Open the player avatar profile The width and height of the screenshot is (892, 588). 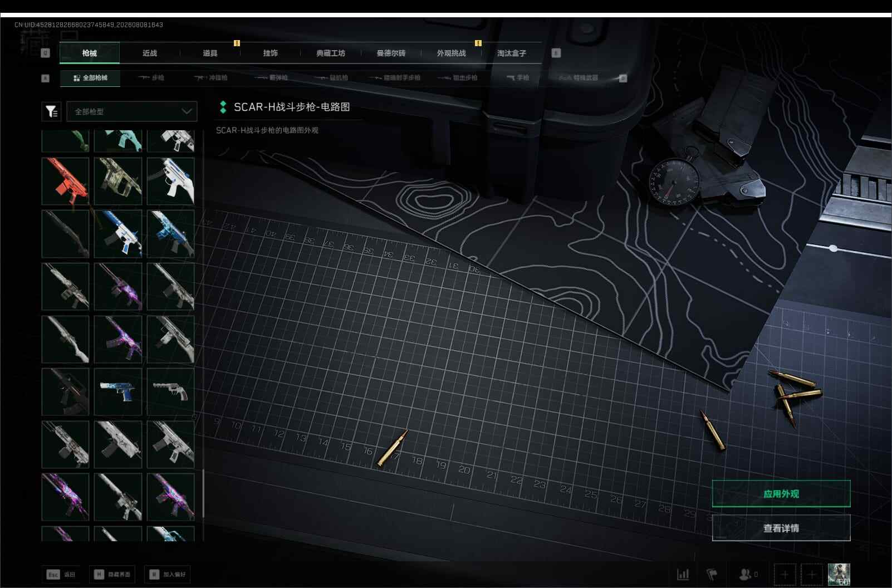(839, 574)
